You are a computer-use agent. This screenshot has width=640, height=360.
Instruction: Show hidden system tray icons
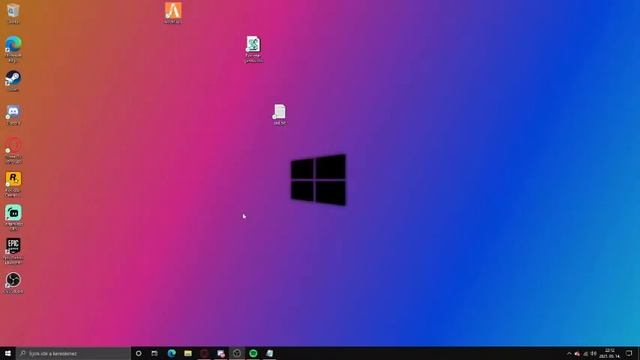[569, 353]
